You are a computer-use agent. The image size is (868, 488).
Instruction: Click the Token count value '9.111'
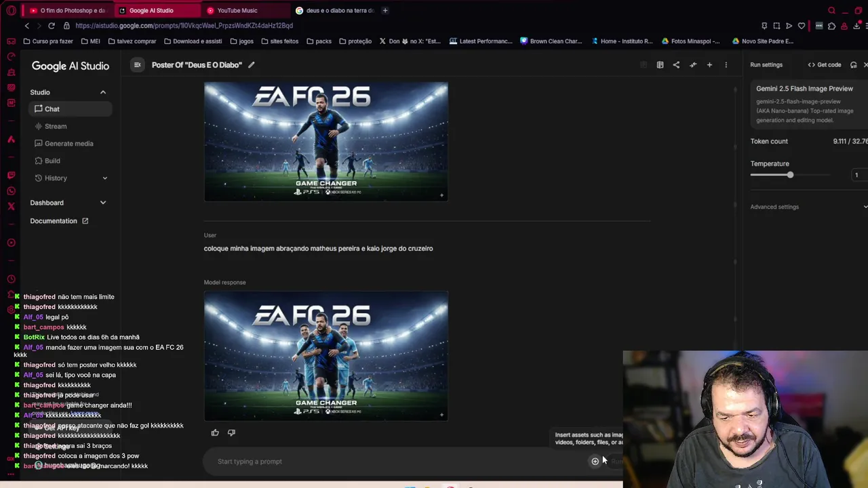pos(840,142)
